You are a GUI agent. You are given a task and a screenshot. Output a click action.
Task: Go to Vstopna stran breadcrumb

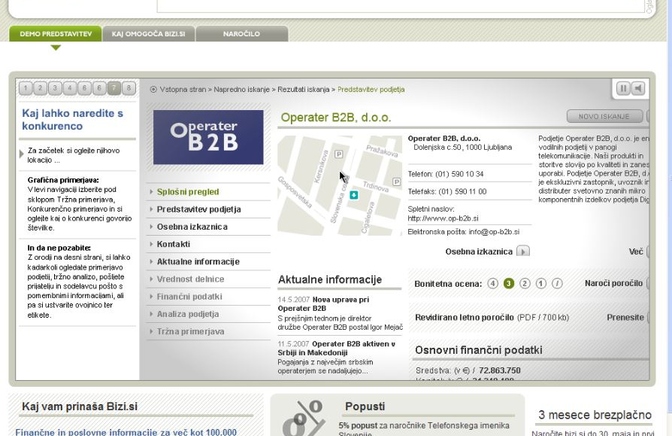(x=183, y=90)
